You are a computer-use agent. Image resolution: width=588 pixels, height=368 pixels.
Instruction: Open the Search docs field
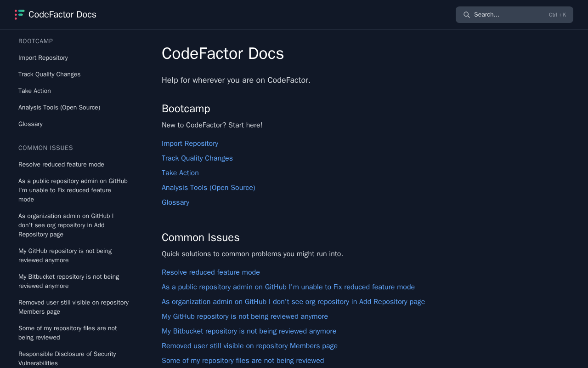[x=514, y=15]
